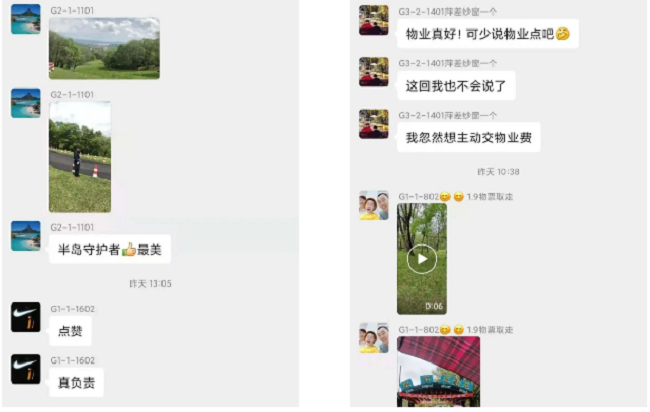Select the 我忽然想主动交物业费 message bubble

tap(468, 137)
